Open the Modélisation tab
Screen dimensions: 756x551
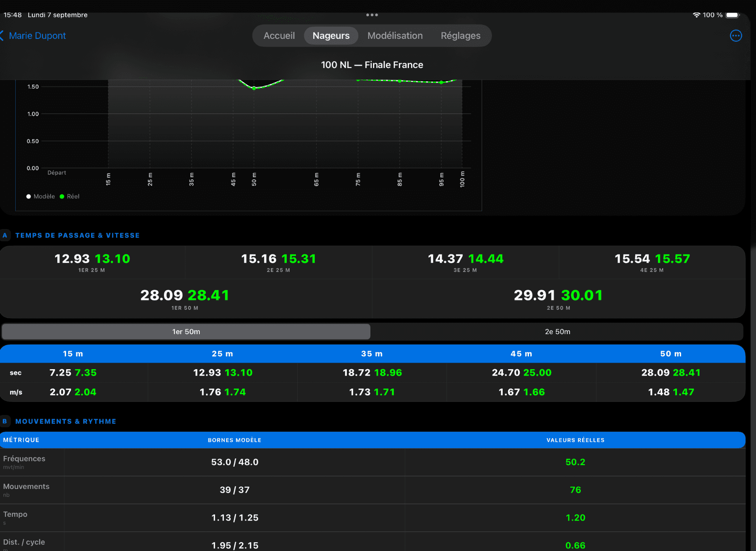click(x=395, y=36)
